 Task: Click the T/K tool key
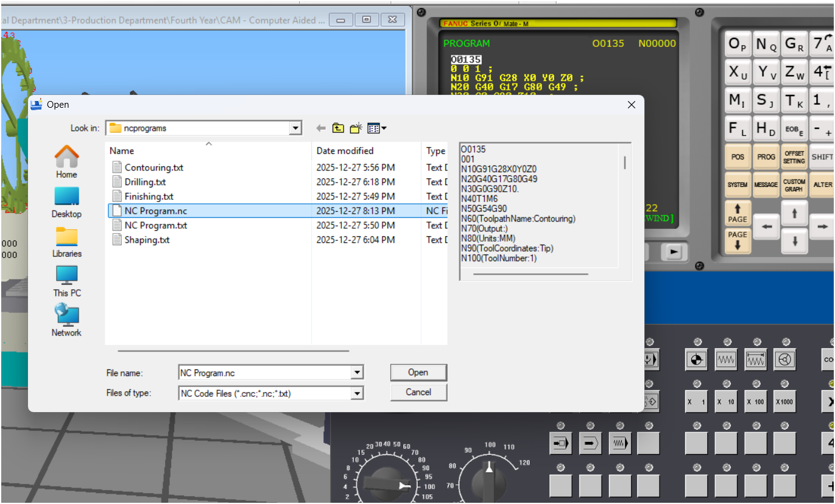point(795,100)
